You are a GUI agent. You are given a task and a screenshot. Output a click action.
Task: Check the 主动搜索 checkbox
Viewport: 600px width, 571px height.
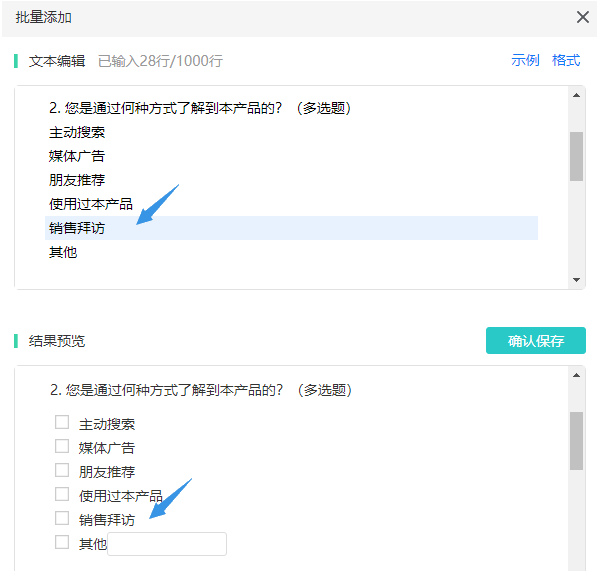coord(62,423)
